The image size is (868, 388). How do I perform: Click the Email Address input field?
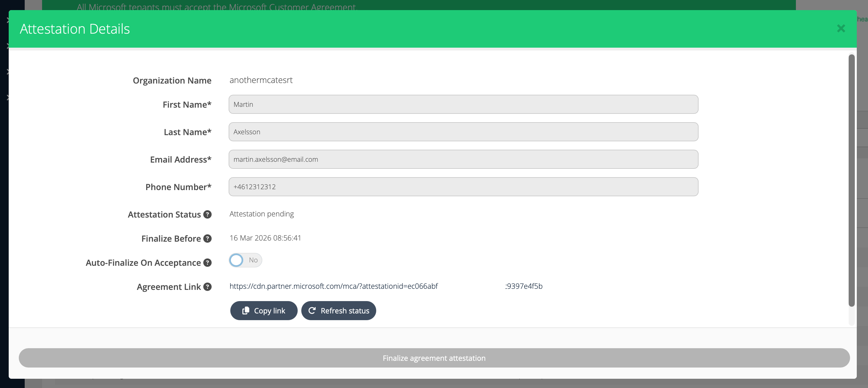463,159
